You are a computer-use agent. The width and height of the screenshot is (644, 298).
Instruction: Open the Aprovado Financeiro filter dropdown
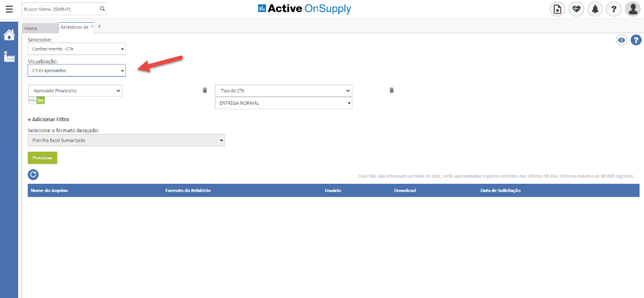[75, 91]
